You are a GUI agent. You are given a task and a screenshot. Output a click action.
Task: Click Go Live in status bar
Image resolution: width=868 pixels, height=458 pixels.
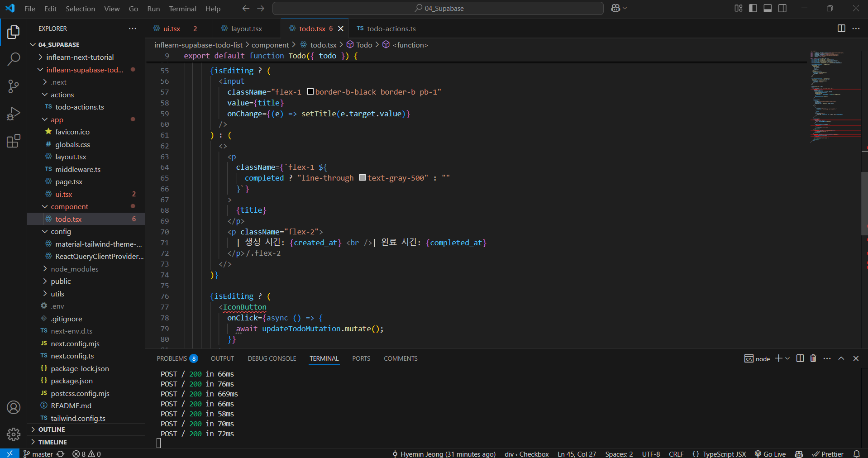click(x=770, y=453)
